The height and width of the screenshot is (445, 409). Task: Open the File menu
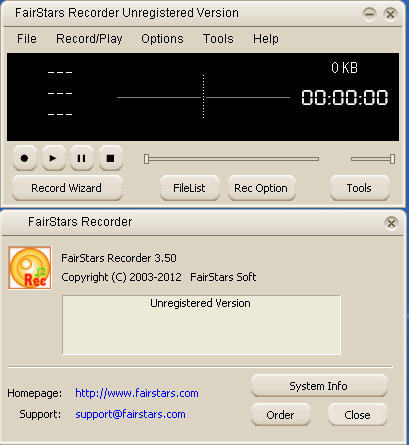tap(27, 39)
